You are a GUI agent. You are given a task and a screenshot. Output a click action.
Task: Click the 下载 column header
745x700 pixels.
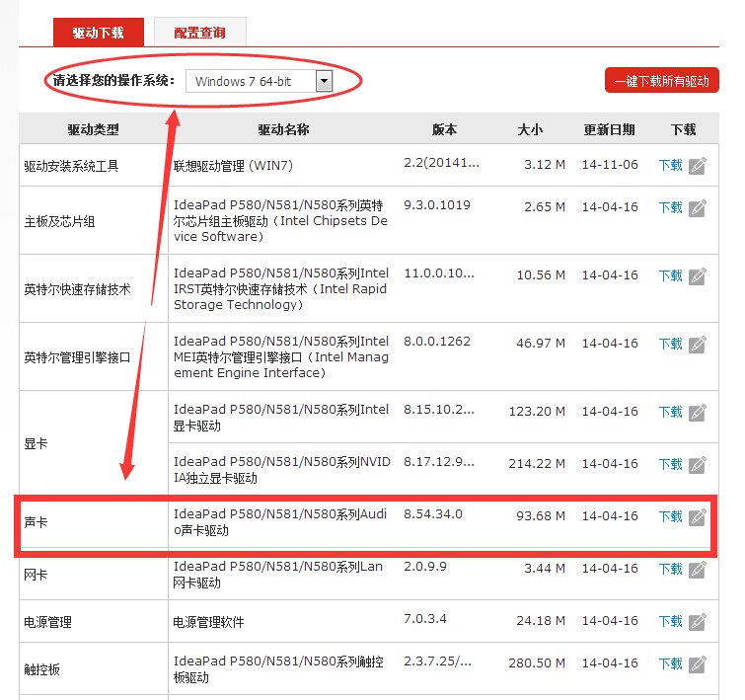coord(683,129)
